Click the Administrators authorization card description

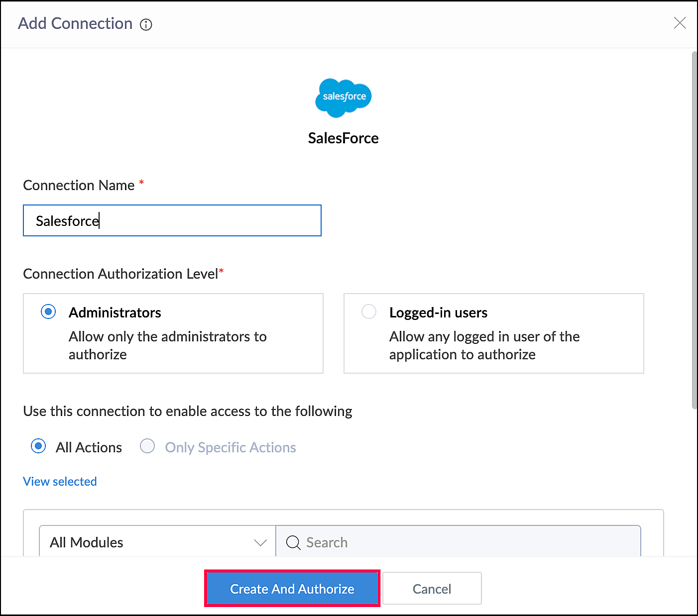(167, 345)
